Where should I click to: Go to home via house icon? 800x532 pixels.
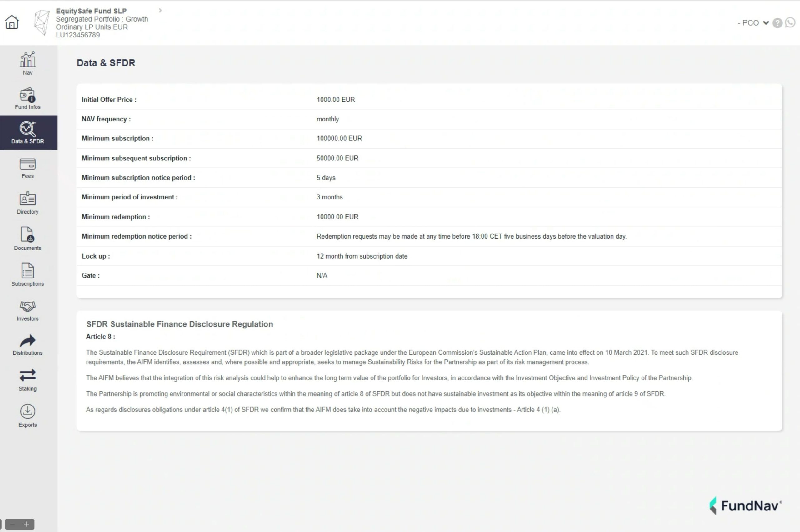[12, 22]
